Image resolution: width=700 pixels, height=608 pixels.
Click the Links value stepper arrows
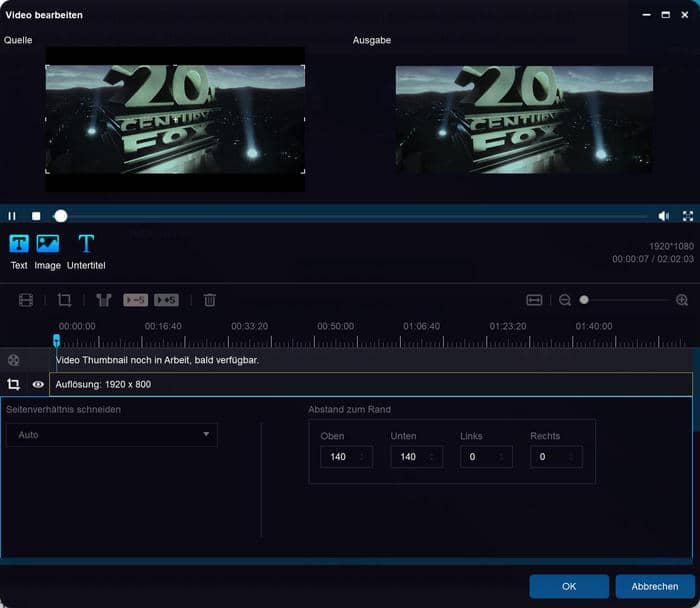[x=501, y=457]
